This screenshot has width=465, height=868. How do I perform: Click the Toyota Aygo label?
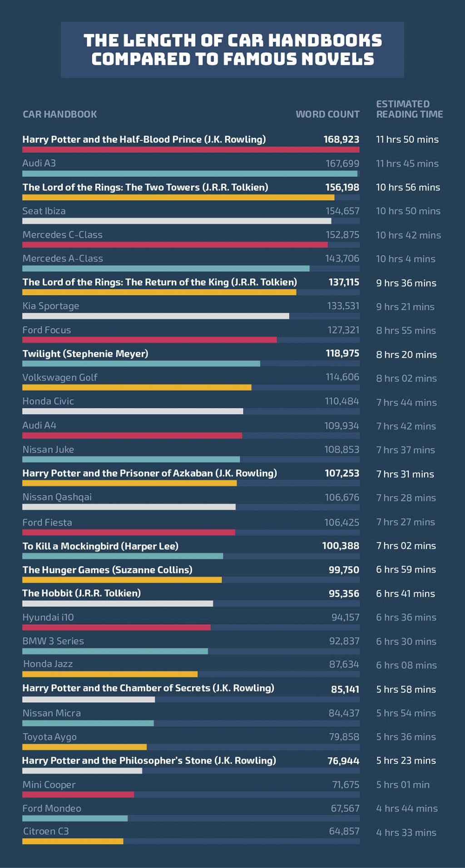point(50,737)
